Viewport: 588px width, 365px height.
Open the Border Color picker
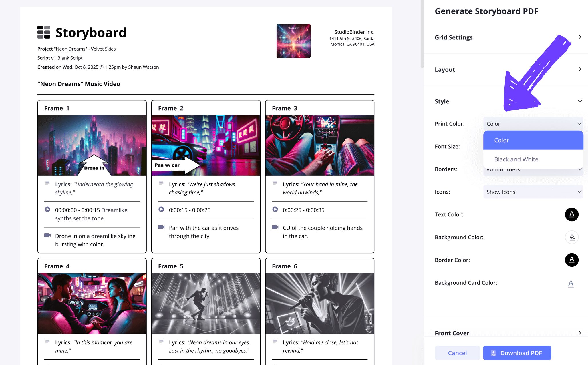[571, 260]
